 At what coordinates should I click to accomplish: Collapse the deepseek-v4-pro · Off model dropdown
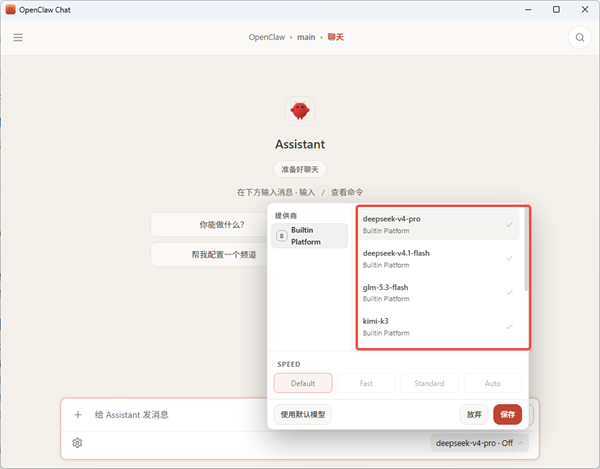point(480,443)
